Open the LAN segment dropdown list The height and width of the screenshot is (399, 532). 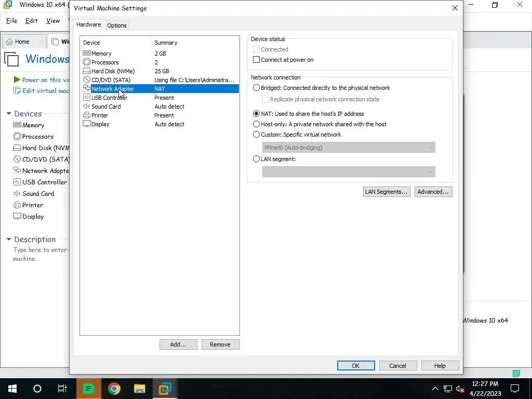(349, 171)
